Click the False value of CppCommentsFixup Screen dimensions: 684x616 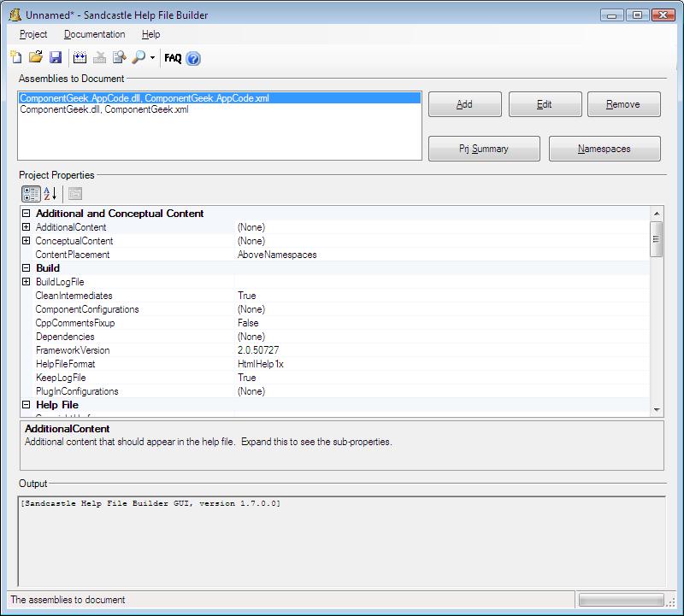pyautogui.click(x=248, y=323)
